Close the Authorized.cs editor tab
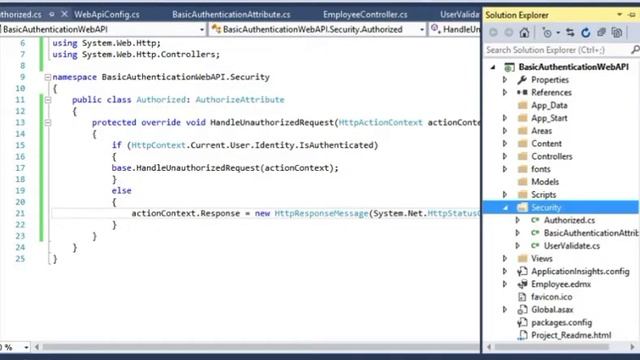Image resolution: width=640 pixels, height=360 pixels. coord(64,14)
